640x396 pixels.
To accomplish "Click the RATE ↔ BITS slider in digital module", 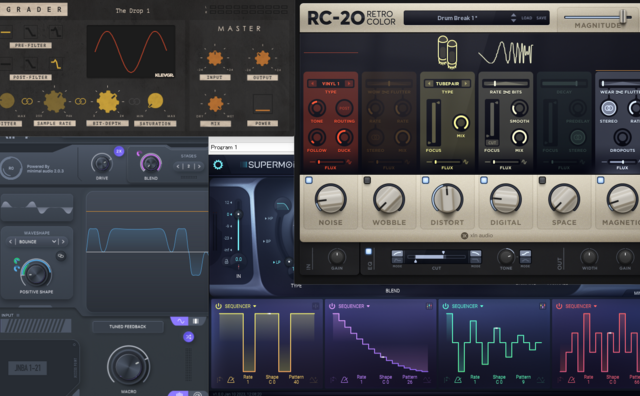I will [x=506, y=84].
